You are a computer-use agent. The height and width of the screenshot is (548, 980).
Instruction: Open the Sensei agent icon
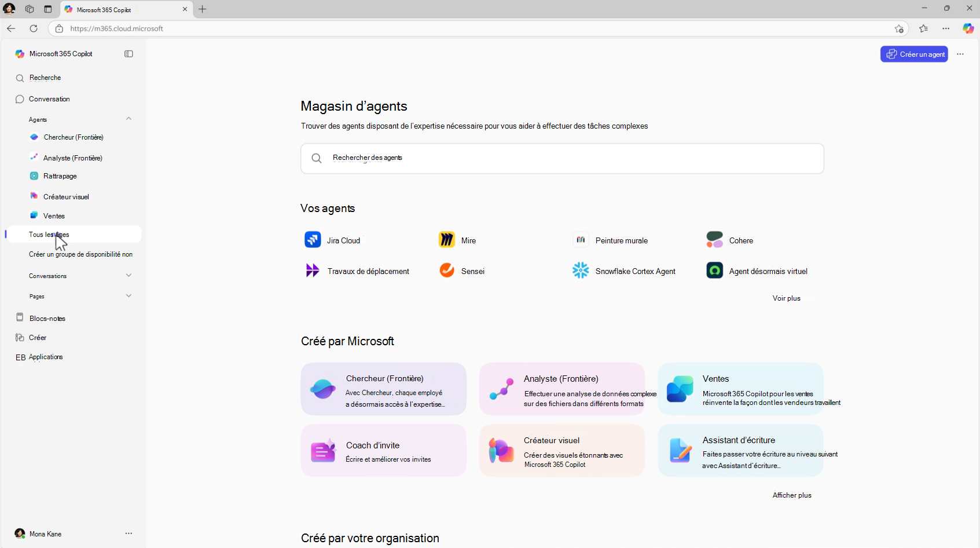click(447, 270)
